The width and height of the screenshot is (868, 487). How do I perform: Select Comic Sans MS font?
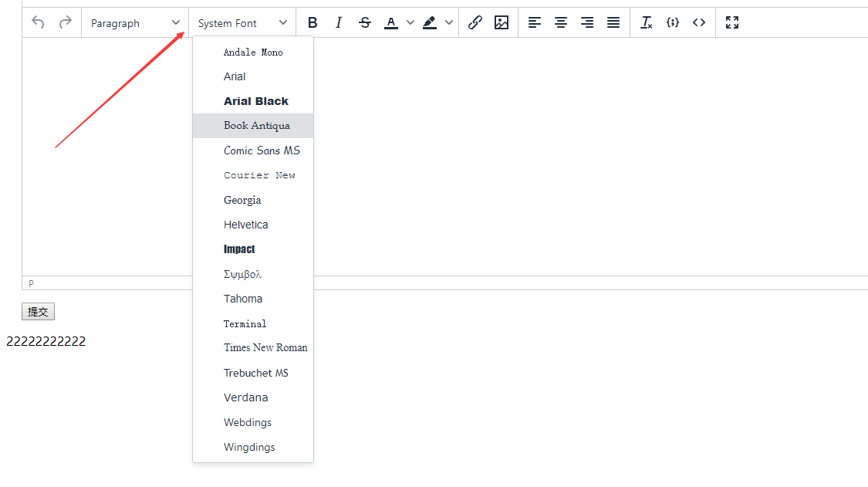click(x=253, y=150)
